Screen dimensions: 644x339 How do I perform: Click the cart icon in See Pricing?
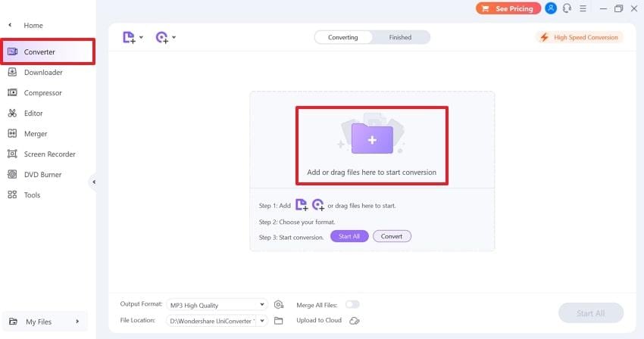pyautogui.click(x=486, y=8)
